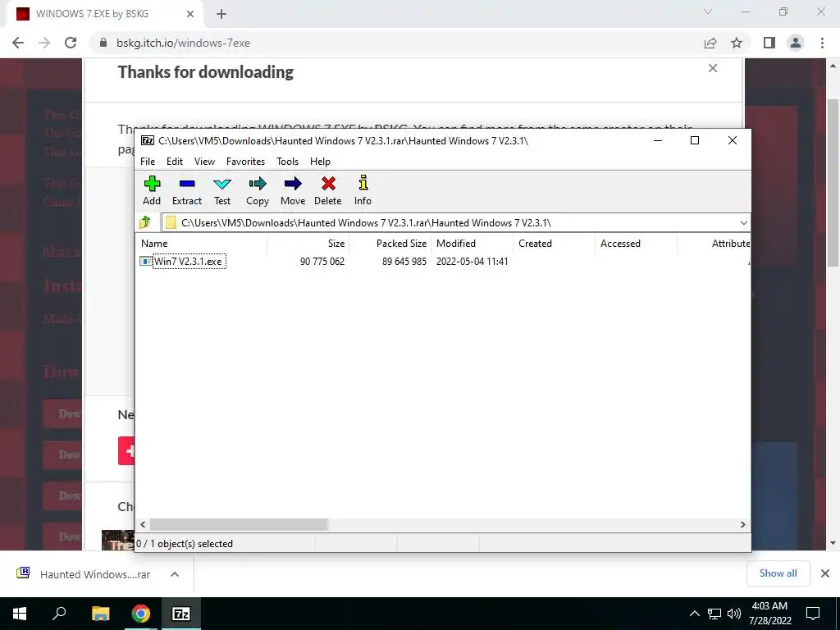Open the volume tray icon
The width and height of the screenshot is (840, 630).
(733, 614)
